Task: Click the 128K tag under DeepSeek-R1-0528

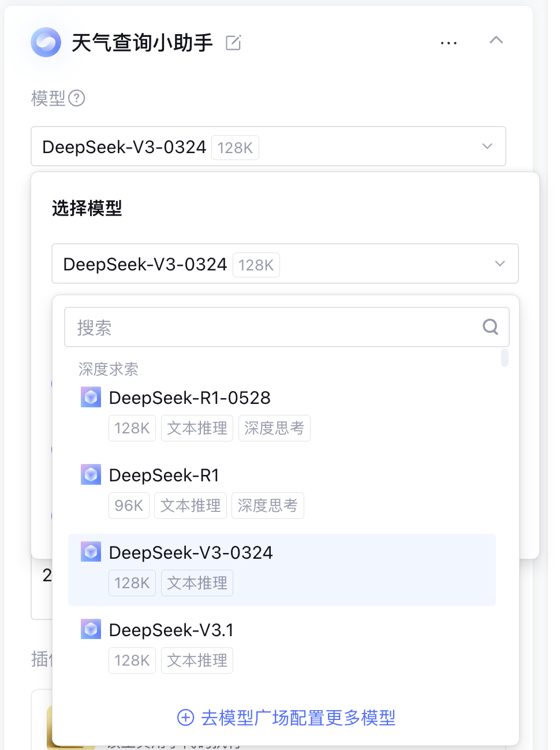Action: click(x=132, y=428)
